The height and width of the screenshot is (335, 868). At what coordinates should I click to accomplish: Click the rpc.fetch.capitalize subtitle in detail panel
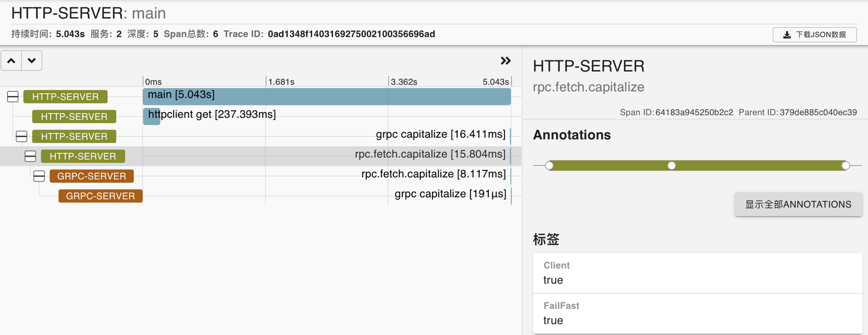588,87
